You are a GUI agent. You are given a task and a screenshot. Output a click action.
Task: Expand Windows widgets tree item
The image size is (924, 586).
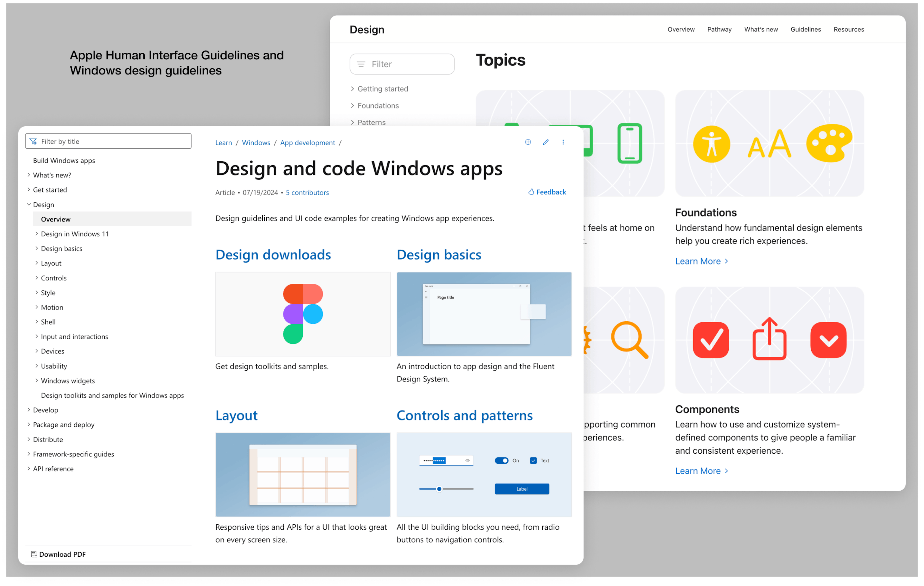click(37, 381)
